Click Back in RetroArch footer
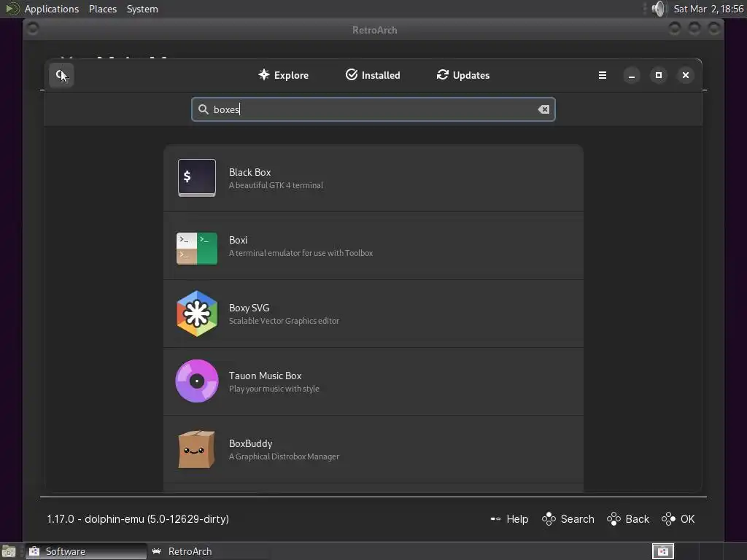 (628, 519)
